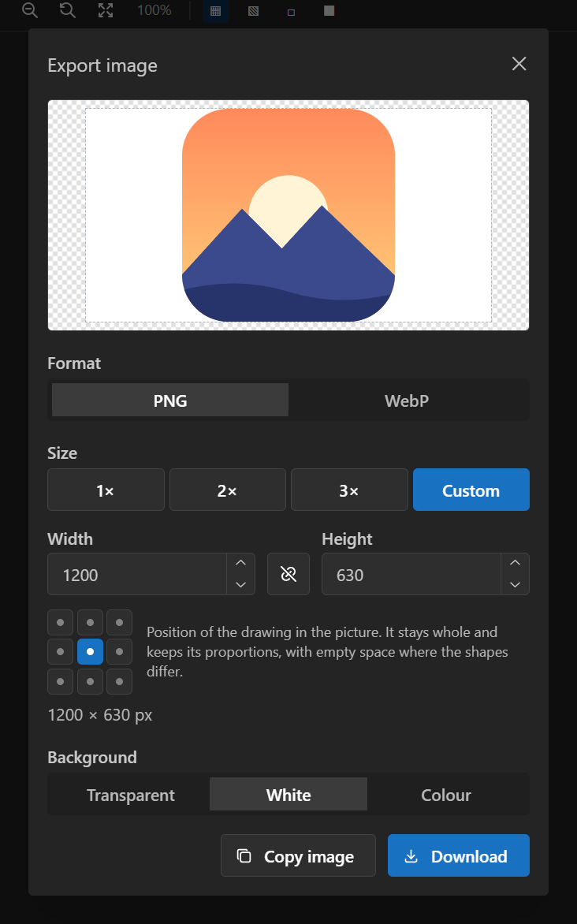Choose Colour background option
This screenshot has height=924, width=577.
click(446, 795)
